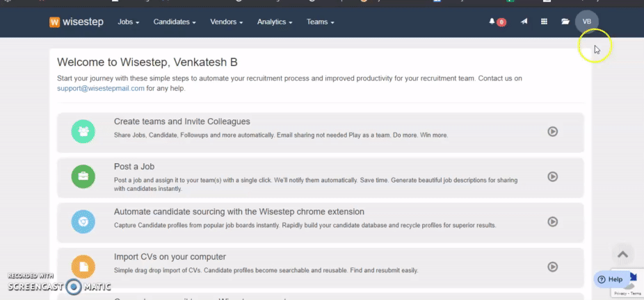Click the reCAPTCHA Privacy link
This screenshot has height=300, width=644.
point(620,294)
